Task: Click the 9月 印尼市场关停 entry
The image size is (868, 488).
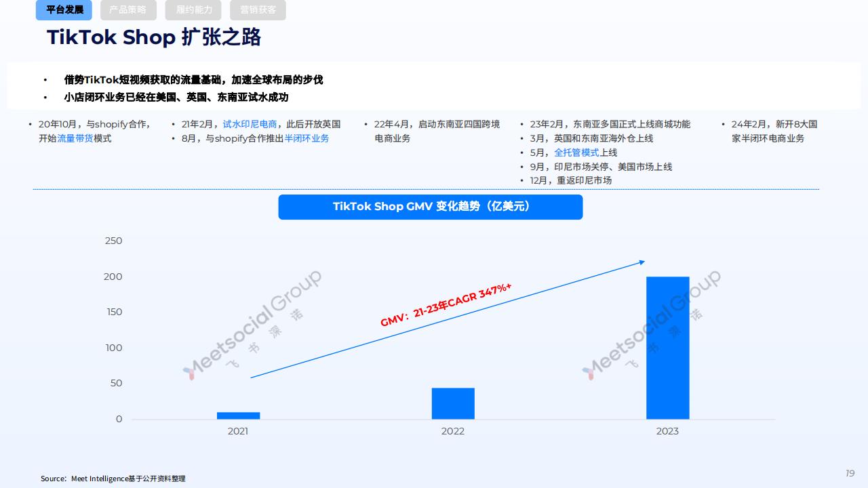Action: coord(601,167)
